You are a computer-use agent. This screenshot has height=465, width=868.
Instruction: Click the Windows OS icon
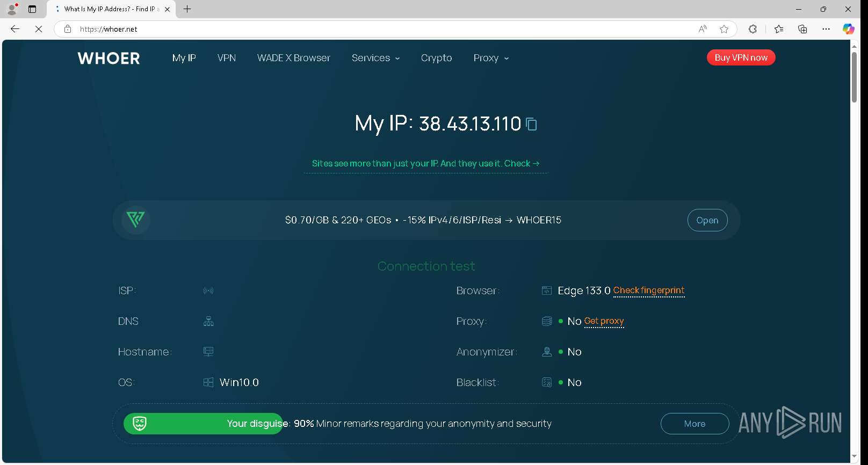click(208, 382)
